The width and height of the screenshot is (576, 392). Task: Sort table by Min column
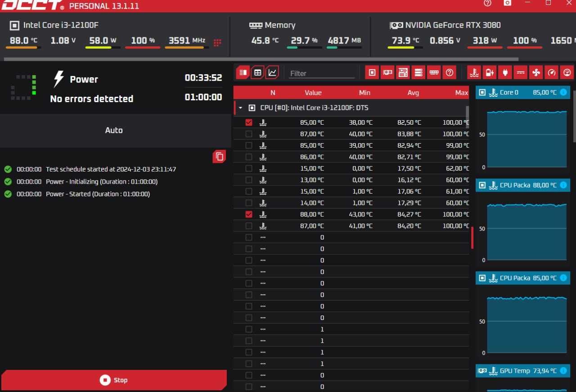pyautogui.click(x=365, y=93)
